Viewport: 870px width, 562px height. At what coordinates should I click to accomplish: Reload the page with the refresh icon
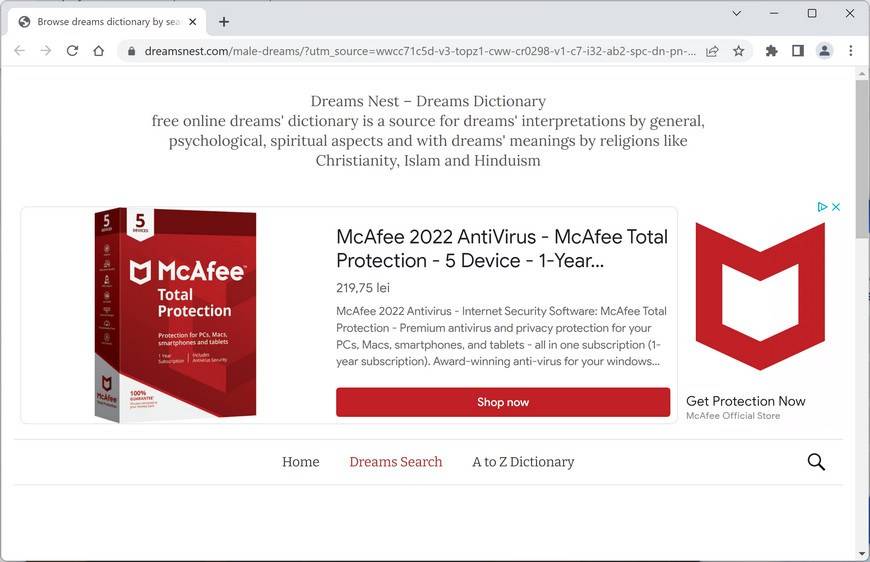click(x=72, y=51)
